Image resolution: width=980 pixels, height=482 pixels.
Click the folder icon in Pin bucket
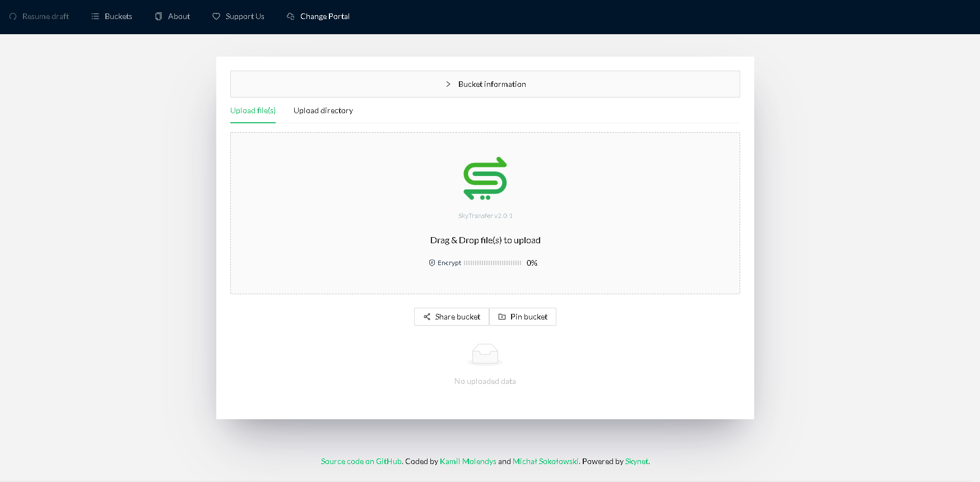point(502,317)
